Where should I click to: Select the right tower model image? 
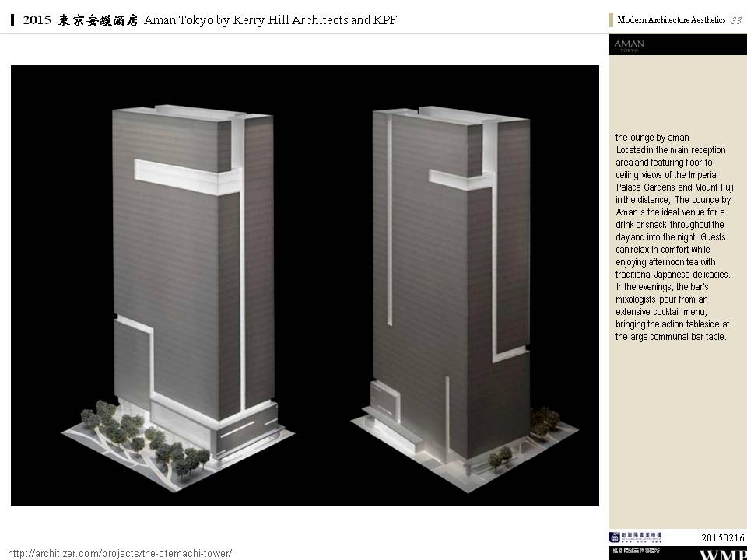pos(459,288)
